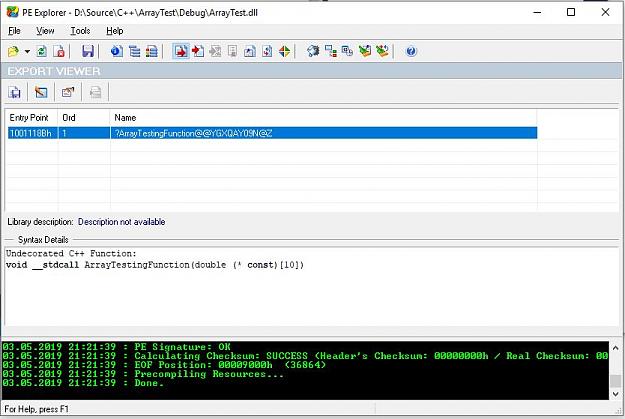Click the 'EOF Position: 00009000h' log line
This screenshot has height=419, width=625.
(164, 365)
